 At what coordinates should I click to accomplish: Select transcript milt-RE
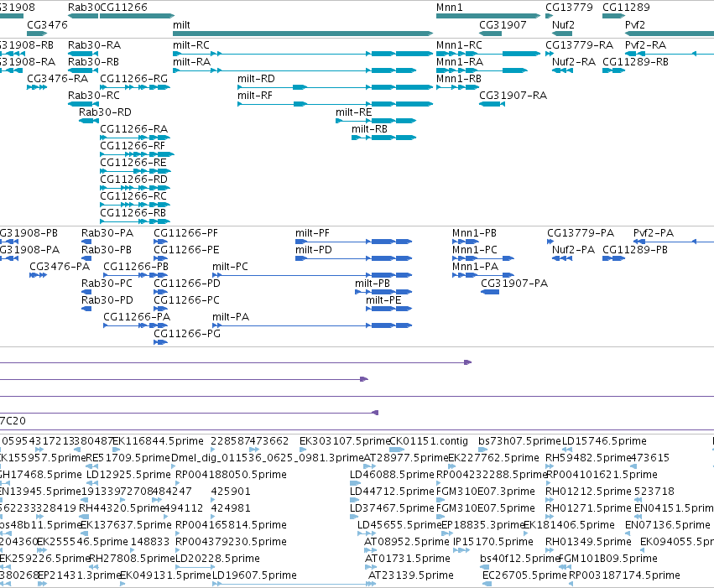pos(376,121)
